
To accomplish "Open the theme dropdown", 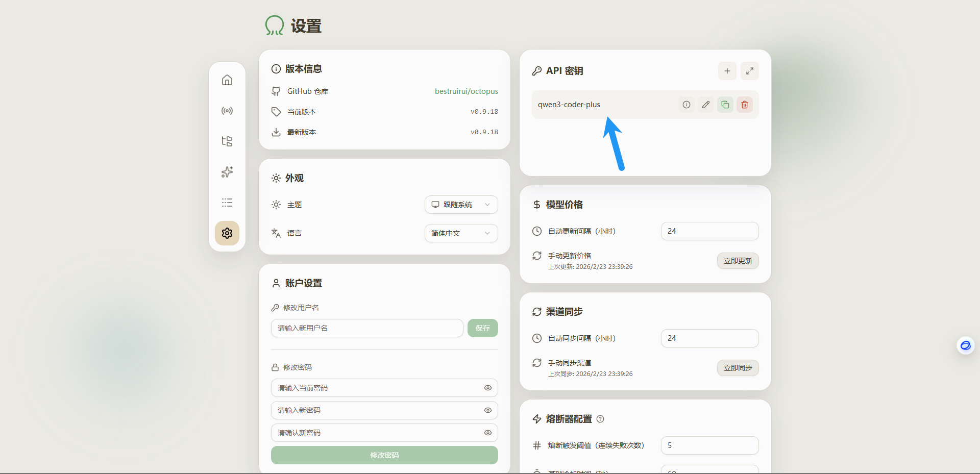I will [461, 205].
